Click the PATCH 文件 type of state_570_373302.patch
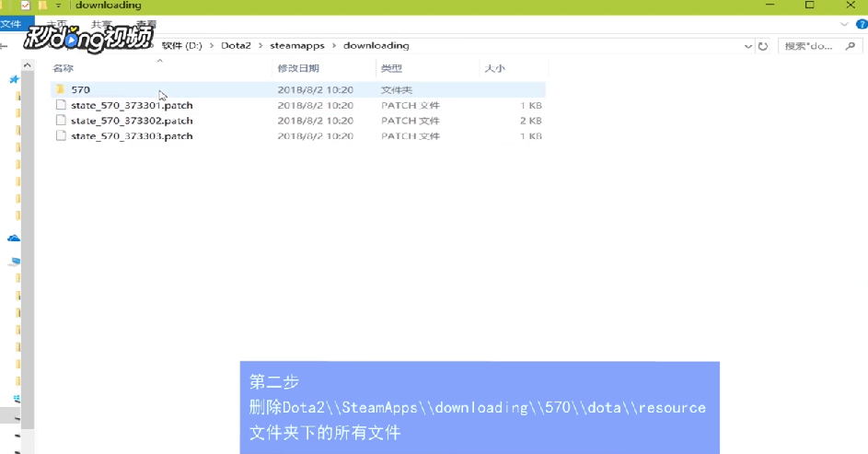Viewport: 868px width, 454px height. pyautogui.click(x=411, y=121)
